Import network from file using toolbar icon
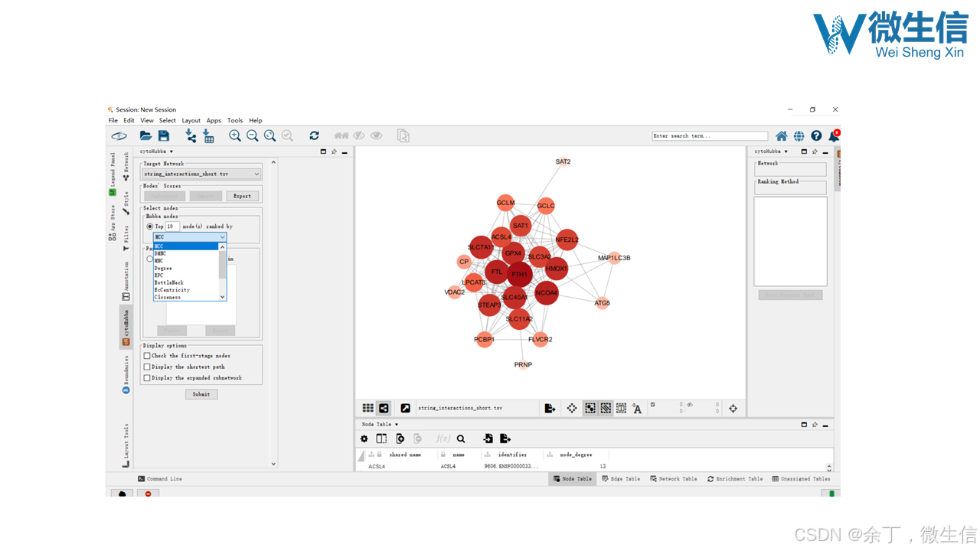Viewport: 980px width, 551px height. [191, 135]
